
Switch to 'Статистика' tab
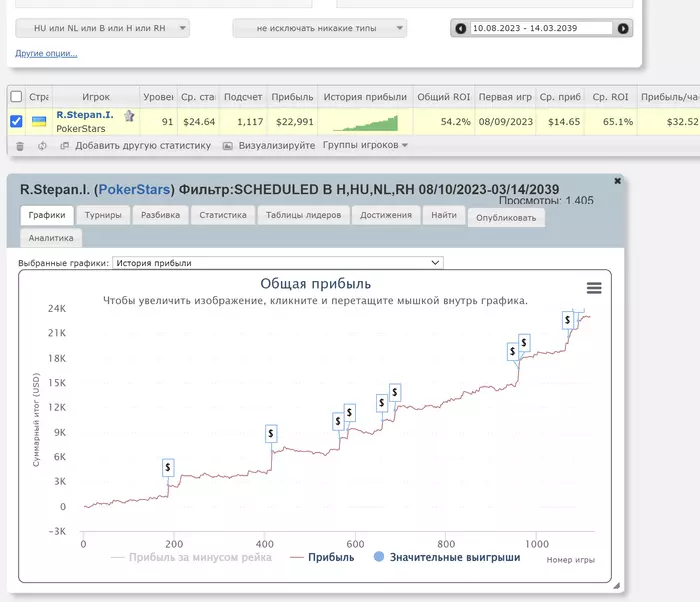[x=223, y=215]
